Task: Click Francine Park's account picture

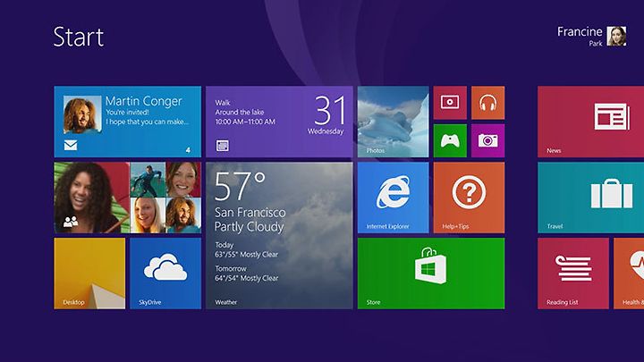Action: point(617,36)
